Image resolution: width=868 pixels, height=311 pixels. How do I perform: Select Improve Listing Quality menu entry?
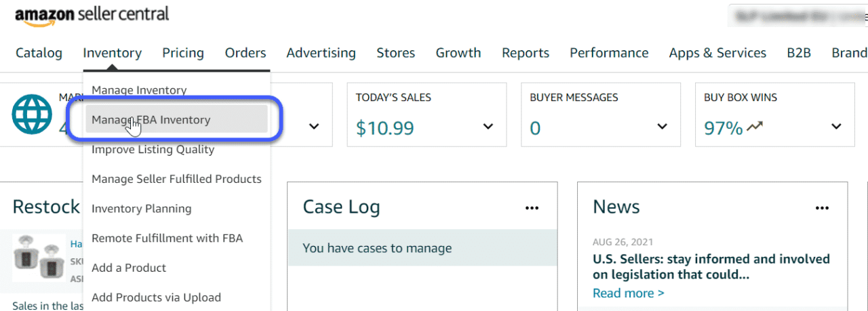pos(153,150)
